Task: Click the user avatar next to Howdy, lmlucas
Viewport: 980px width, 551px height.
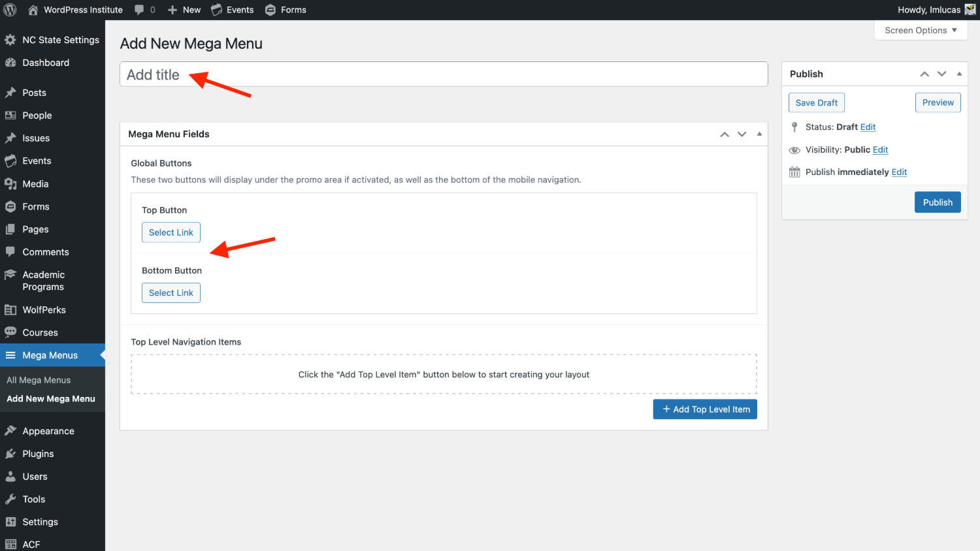Action: click(x=970, y=10)
